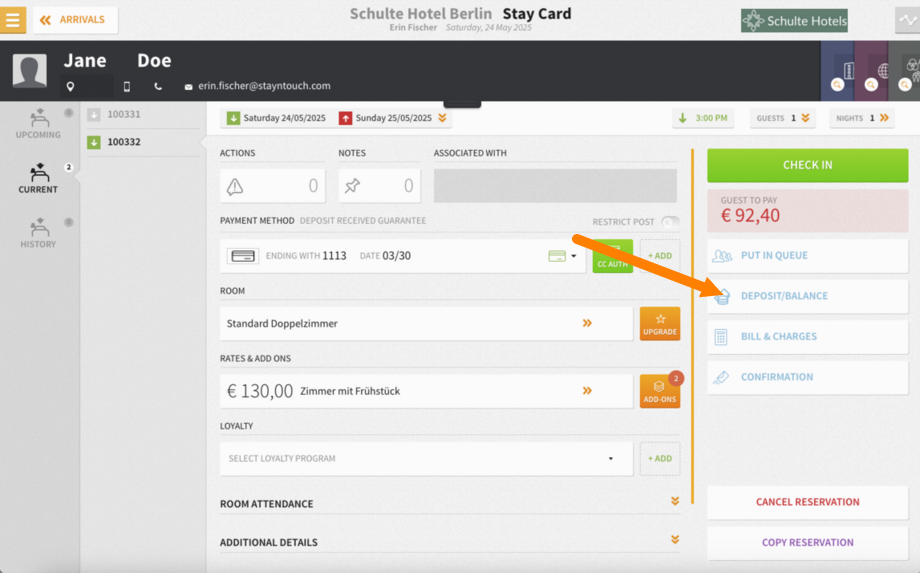Select reservation 100331
This screenshot has width=920, height=573.
tap(142, 114)
